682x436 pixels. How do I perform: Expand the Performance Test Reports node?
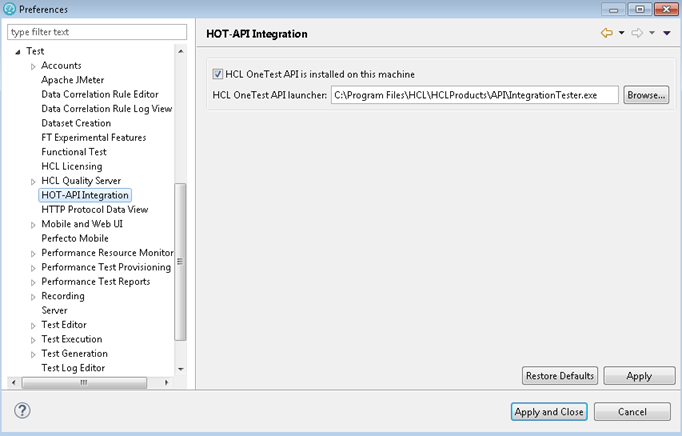33,282
